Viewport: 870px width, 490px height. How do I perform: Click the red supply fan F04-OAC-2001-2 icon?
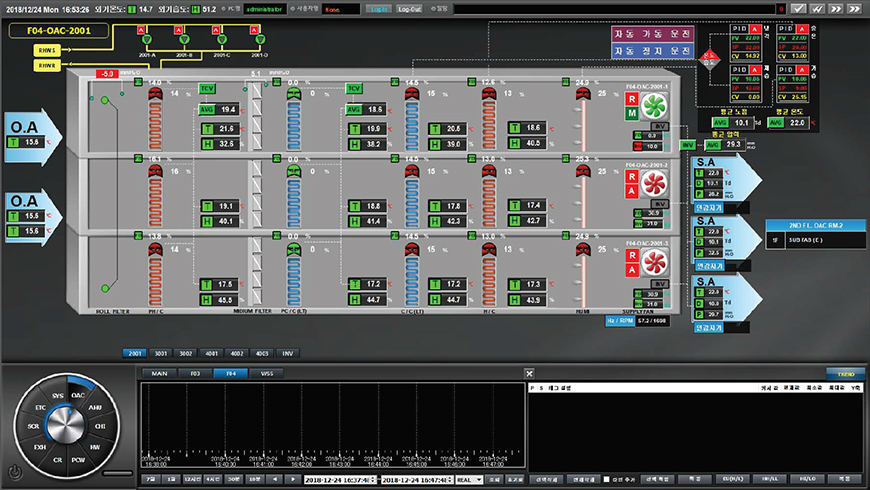pos(655,185)
